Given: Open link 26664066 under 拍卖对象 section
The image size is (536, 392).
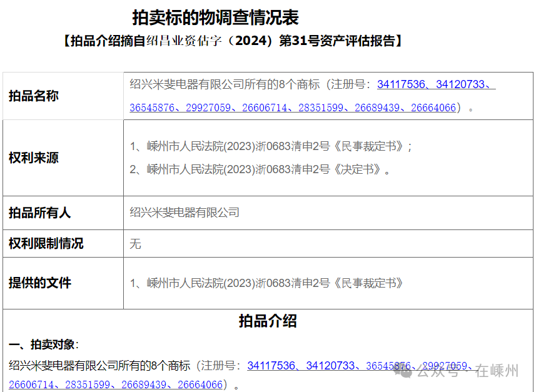Looking at the screenshot, I should 200,384.
